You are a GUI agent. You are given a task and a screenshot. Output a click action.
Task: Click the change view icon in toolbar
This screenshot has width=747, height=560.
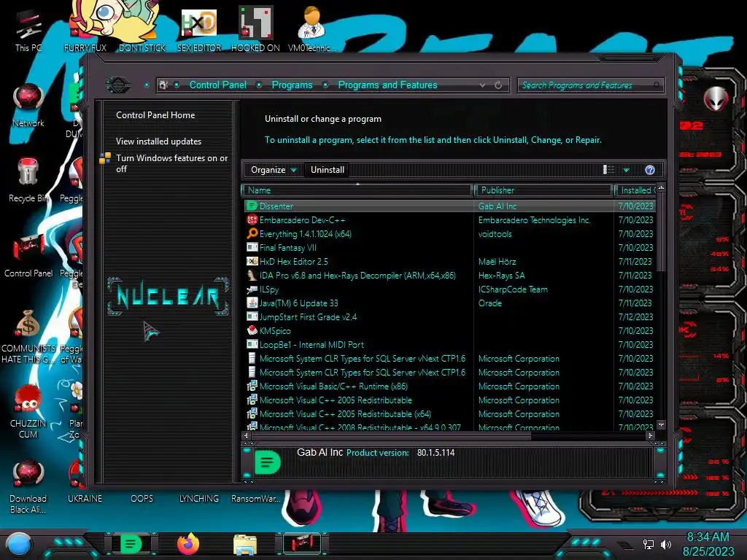[x=609, y=170]
